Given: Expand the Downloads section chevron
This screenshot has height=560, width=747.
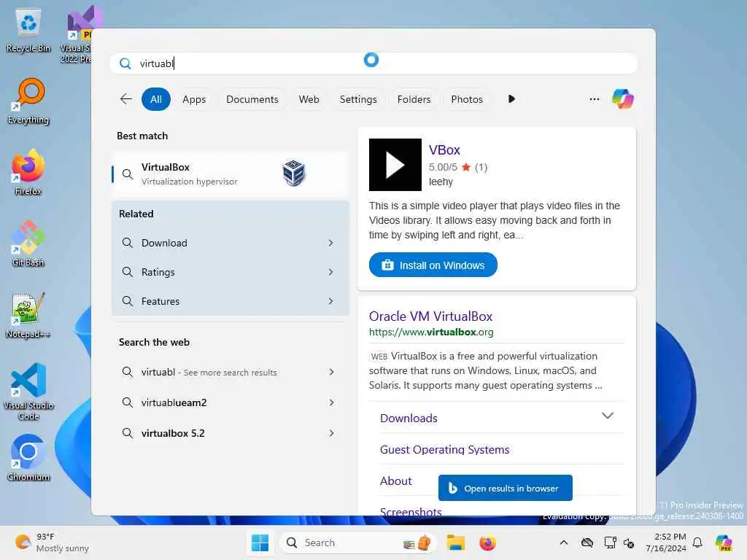Looking at the screenshot, I should (x=607, y=416).
